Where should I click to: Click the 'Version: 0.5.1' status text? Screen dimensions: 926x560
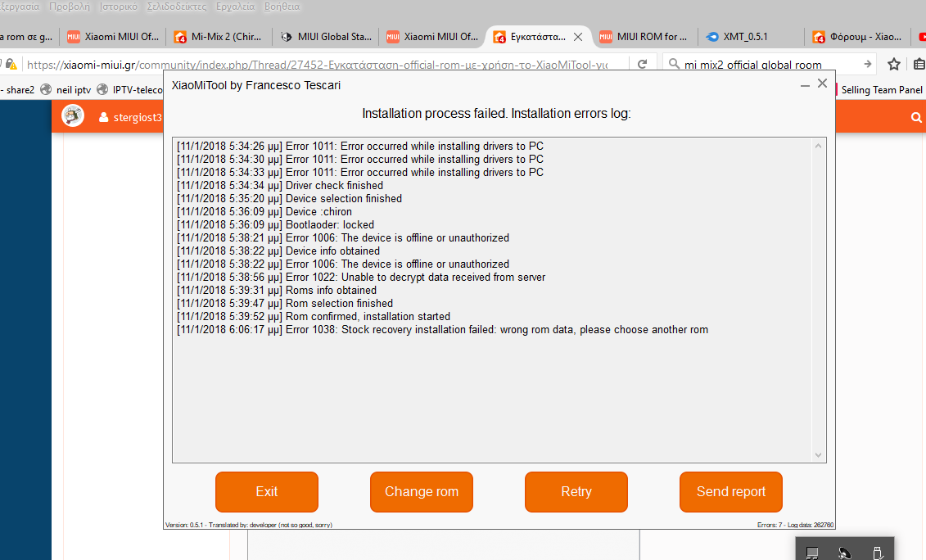pos(249,525)
